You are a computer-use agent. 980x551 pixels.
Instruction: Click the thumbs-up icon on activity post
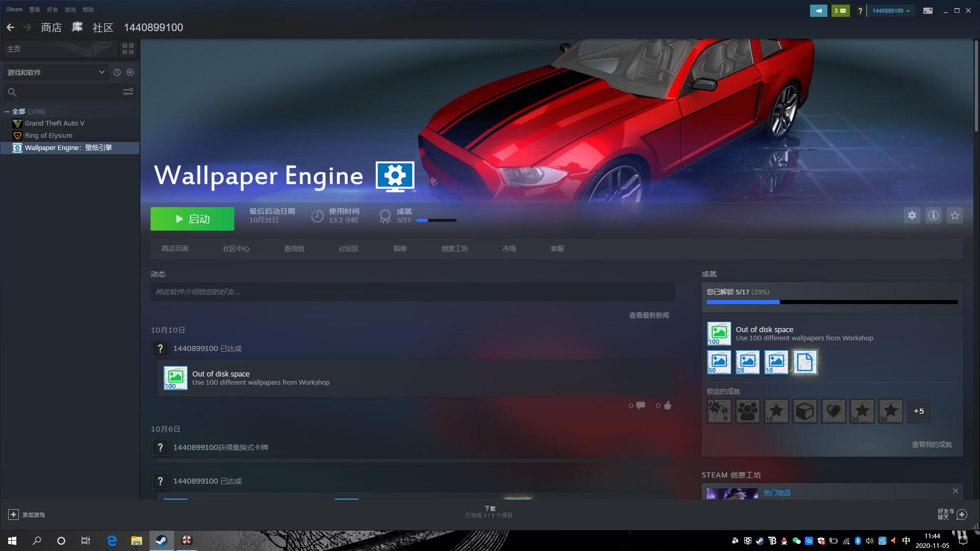(x=668, y=406)
